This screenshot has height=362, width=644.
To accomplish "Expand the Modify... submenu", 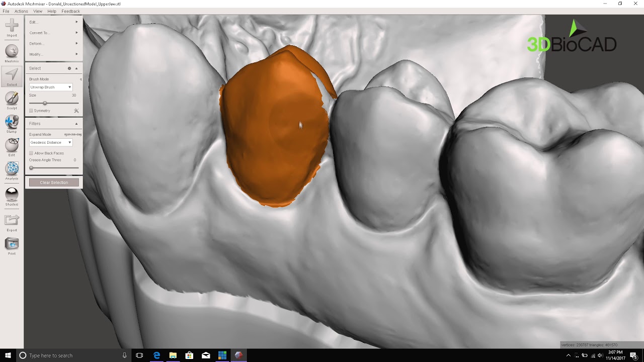I will tap(53, 54).
